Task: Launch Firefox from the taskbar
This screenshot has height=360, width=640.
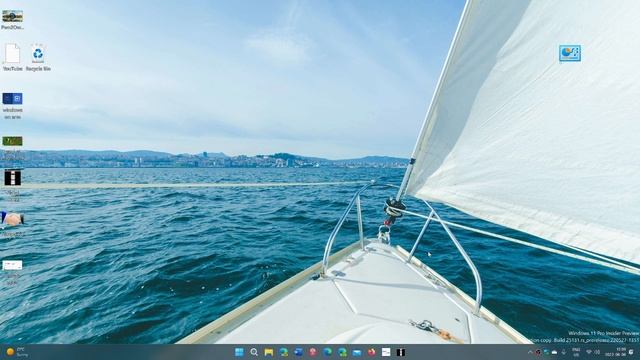Action: point(371,352)
